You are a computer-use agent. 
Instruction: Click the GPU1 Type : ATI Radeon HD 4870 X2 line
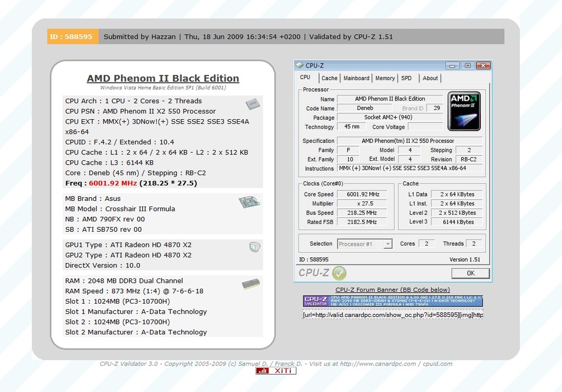click(128, 245)
